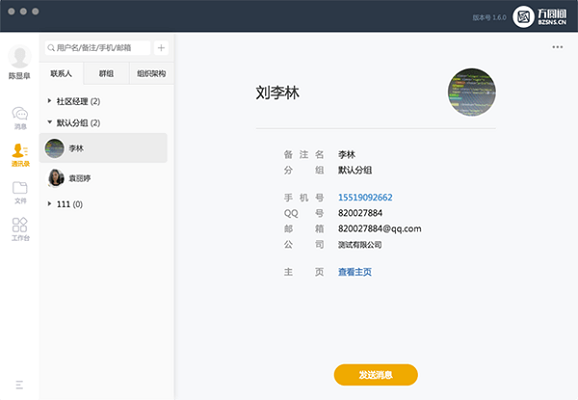Click 李林's avatar in the contact list
This screenshot has width=578, height=400.
pos(55,148)
